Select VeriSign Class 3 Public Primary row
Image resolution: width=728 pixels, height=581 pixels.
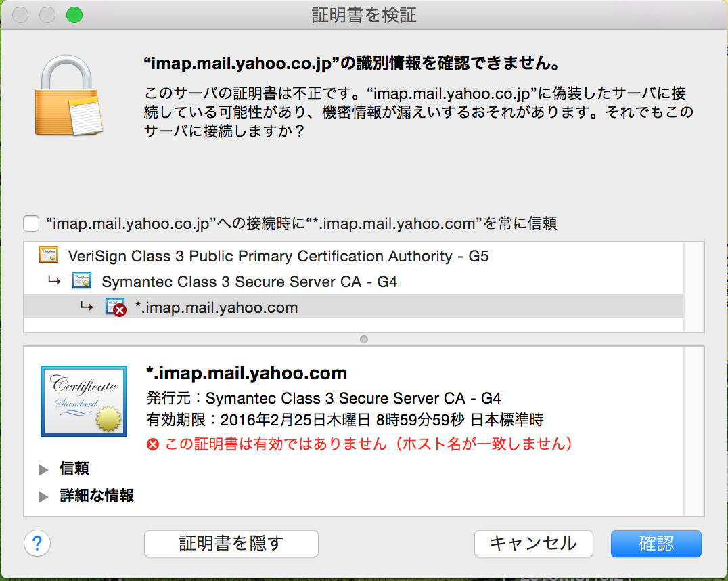pyautogui.click(x=354, y=256)
